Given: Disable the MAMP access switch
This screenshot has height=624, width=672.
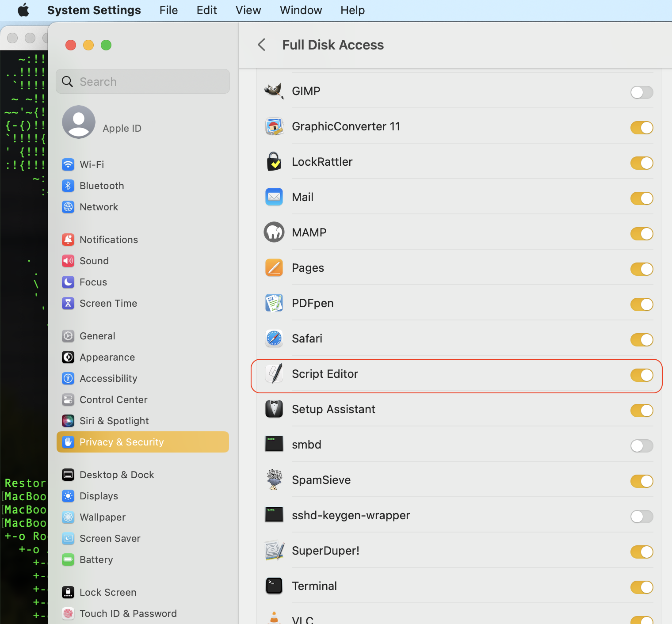Looking at the screenshot, I should pyautogui.click(x=641, y=234).
